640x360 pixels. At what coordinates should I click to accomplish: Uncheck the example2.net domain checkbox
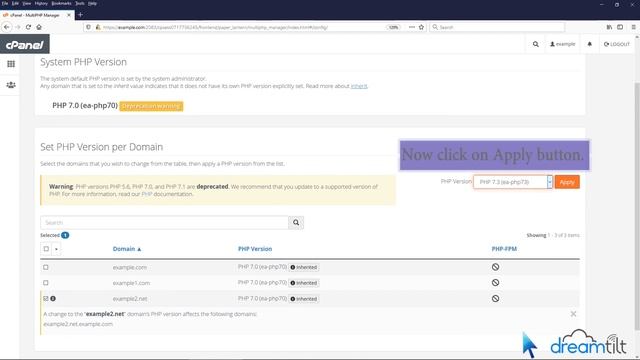tap(46, 299)
